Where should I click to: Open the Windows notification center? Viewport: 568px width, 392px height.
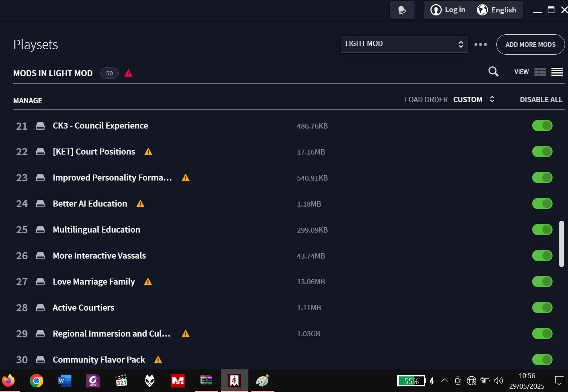[560, 381]
